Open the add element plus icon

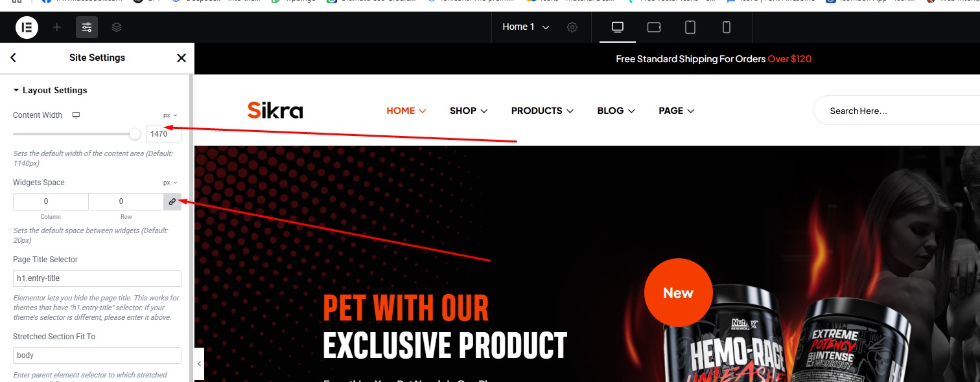point(57,27)
